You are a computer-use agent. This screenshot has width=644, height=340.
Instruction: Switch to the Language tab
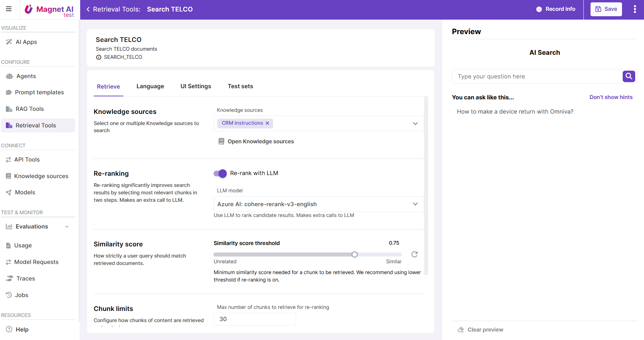pos(150,87)
